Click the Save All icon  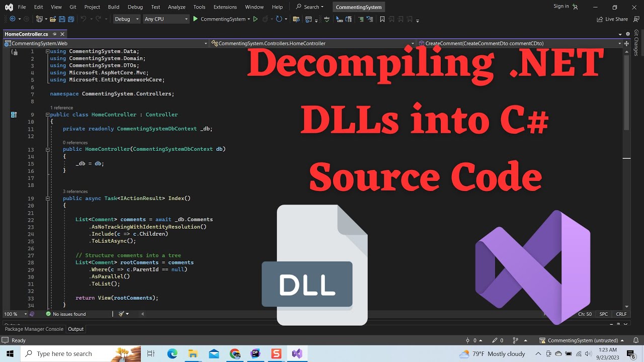tap(71, 19)
